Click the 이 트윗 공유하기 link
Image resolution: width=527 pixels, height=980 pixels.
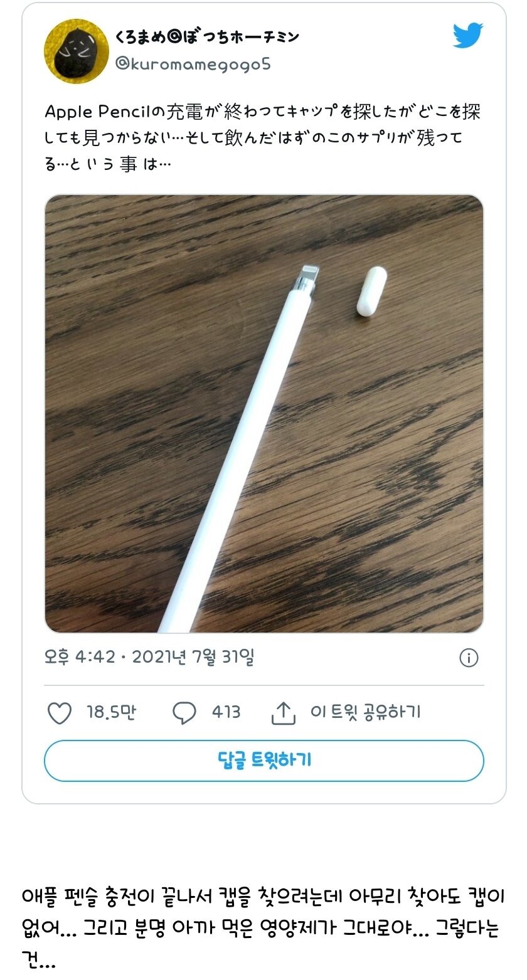click(365, 712)
